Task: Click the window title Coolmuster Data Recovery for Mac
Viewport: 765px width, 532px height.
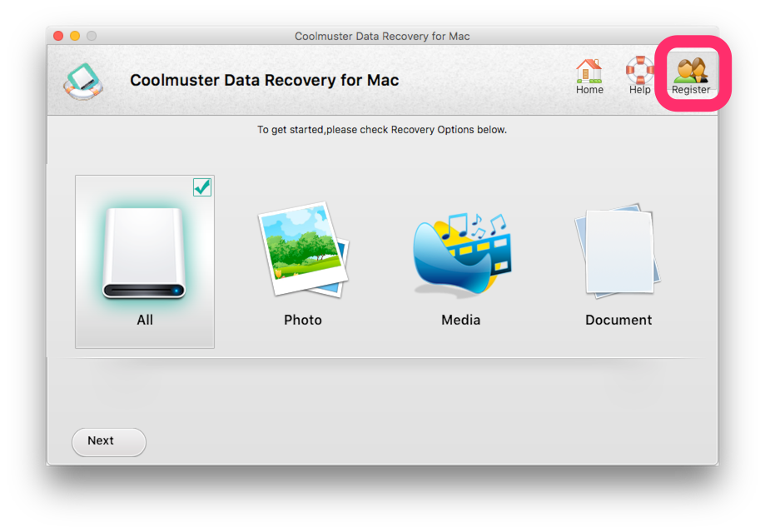Action: click(382, 36)
